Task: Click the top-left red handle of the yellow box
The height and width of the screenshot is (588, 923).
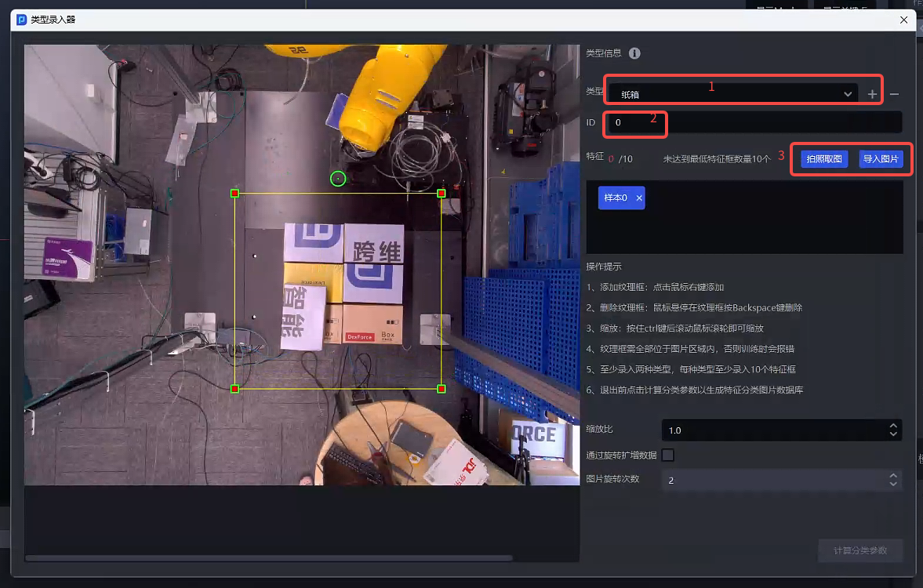Action: point(234,193)
